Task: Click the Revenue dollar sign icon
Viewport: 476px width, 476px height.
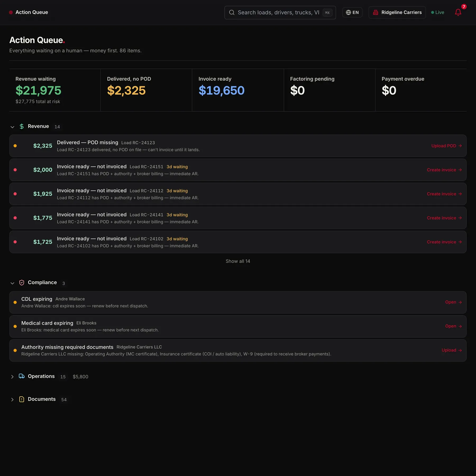Action: (22, 126)
